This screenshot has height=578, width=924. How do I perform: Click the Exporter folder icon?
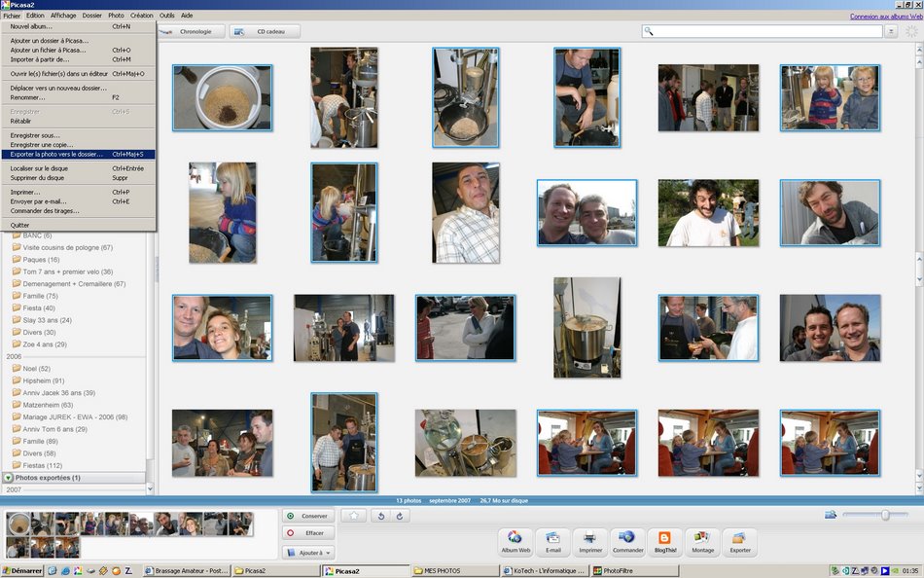pyautogui.click(x=739, y=541)
